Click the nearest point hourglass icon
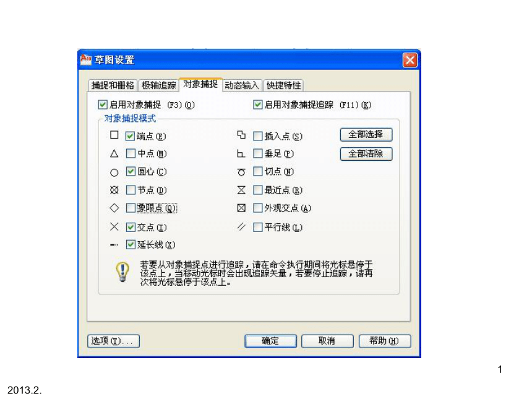Viewport: 532px width, 399px height. (241, 190)
